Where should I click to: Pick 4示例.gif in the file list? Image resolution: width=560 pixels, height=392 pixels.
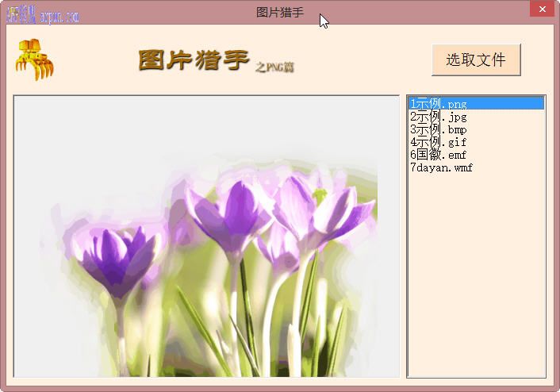click(x=477, y=142)
